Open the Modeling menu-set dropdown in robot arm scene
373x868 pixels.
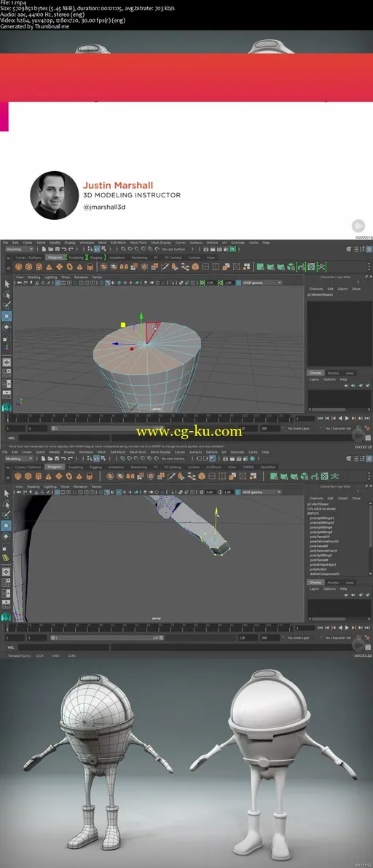pos(19,458)
